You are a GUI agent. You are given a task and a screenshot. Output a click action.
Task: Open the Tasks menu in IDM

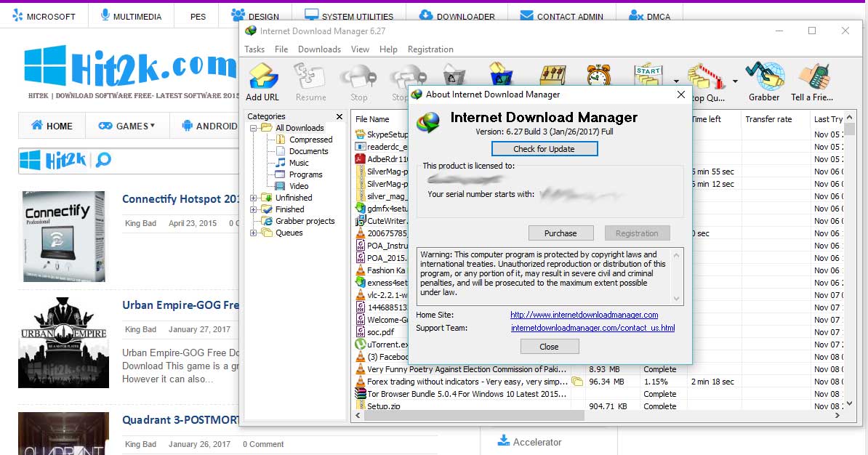(254, 49)
